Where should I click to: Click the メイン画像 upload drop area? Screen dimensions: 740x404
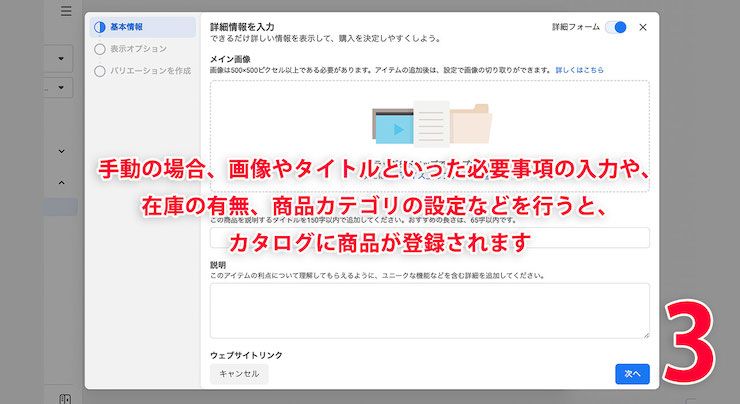(x=429, y=136)
